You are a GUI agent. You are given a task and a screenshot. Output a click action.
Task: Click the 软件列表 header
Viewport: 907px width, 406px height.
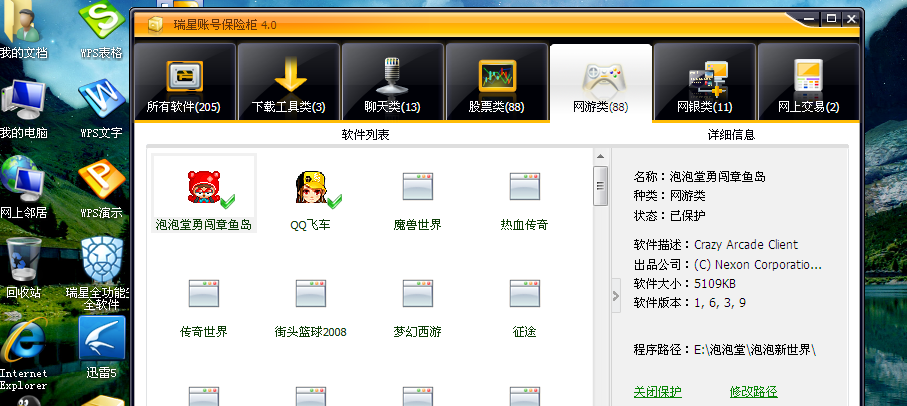[365, 135]
